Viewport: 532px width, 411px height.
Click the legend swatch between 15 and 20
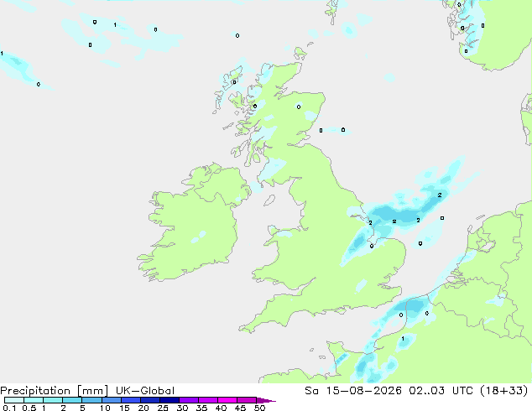[x=131, y=400]
